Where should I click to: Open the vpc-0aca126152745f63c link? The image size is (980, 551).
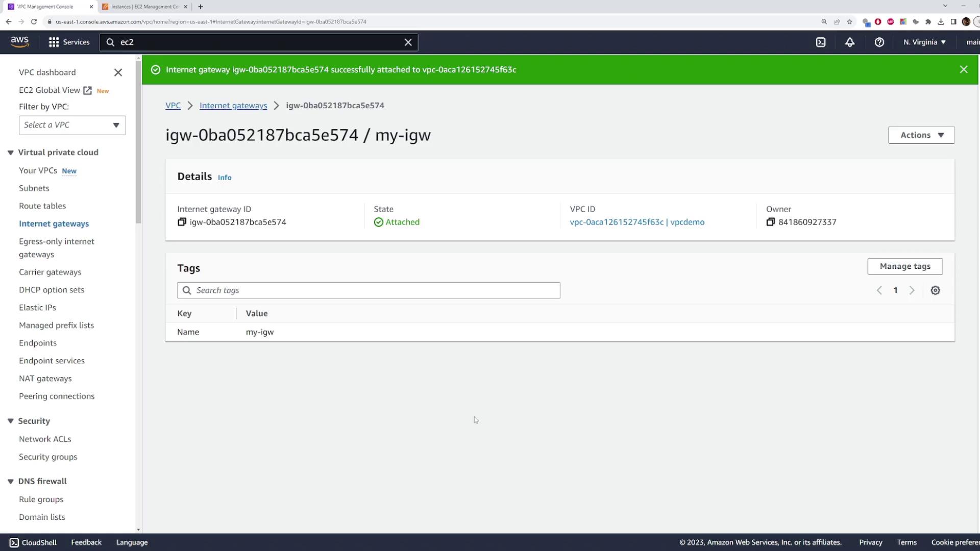(616, 222)
